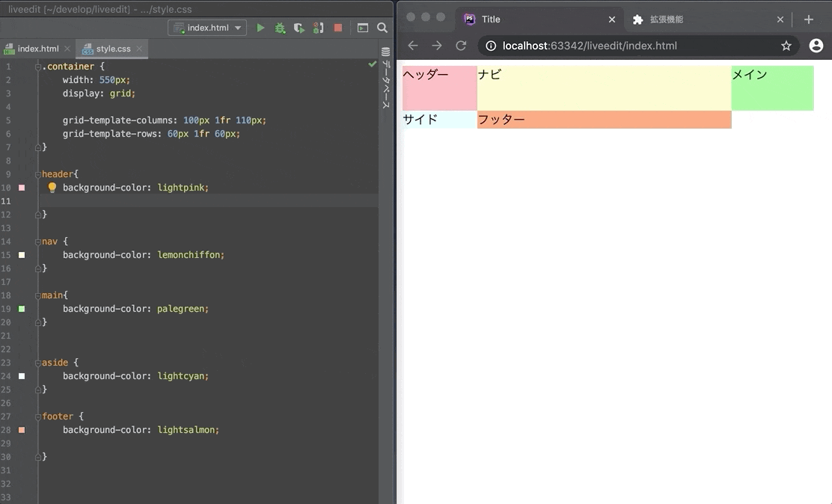Click the Chrome address bar URL
Screen dimensions: 832x504
590,46
